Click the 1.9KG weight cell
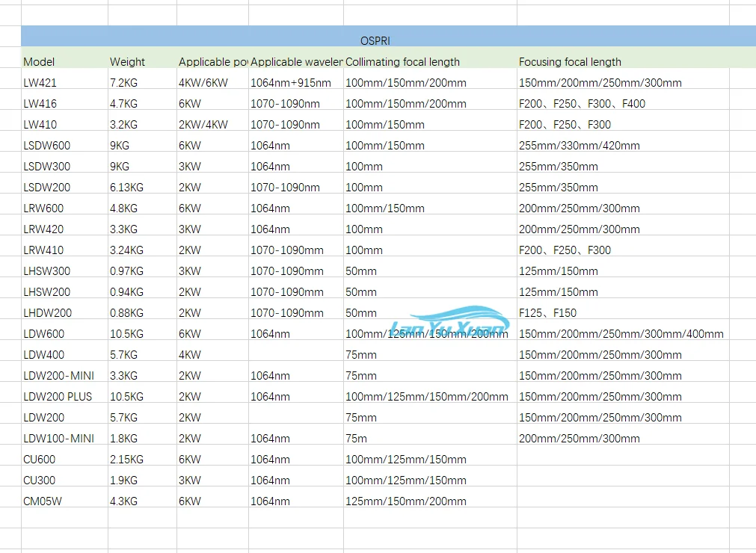756x553 pixels. tap(142, 476)
